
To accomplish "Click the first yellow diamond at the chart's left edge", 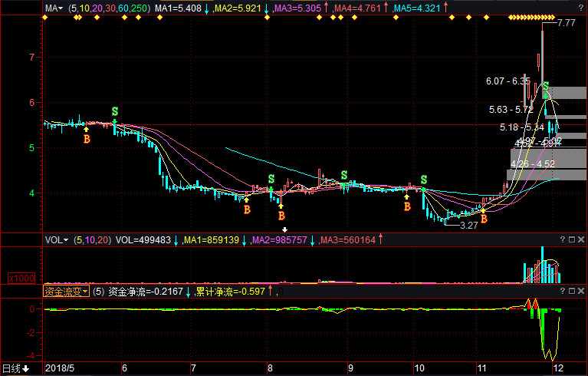I will (x=44, y=17).
